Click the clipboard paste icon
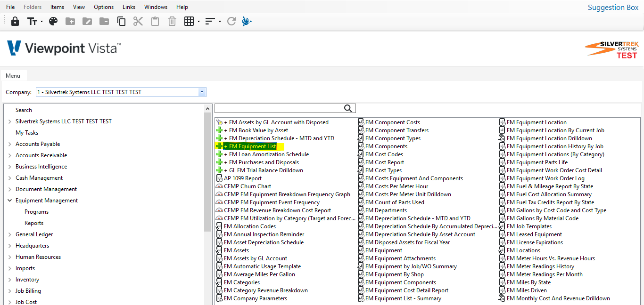644x305 pixels. click(x=155, y=21)
